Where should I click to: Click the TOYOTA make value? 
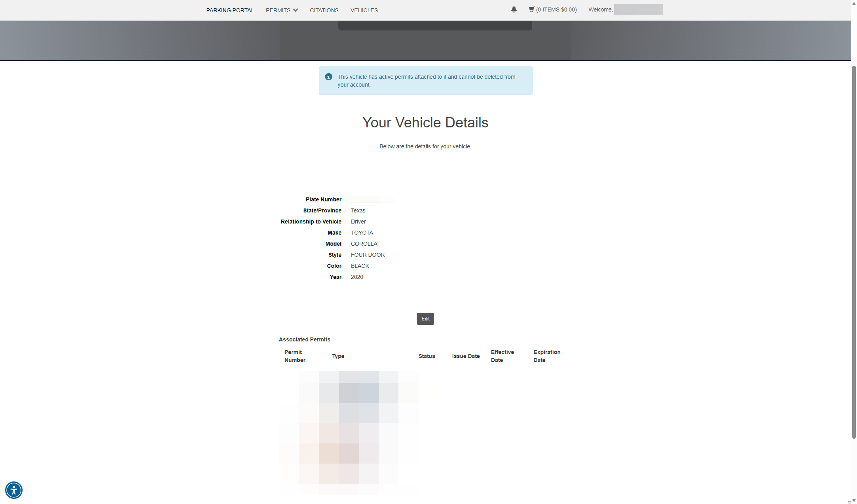pos(362,233)
